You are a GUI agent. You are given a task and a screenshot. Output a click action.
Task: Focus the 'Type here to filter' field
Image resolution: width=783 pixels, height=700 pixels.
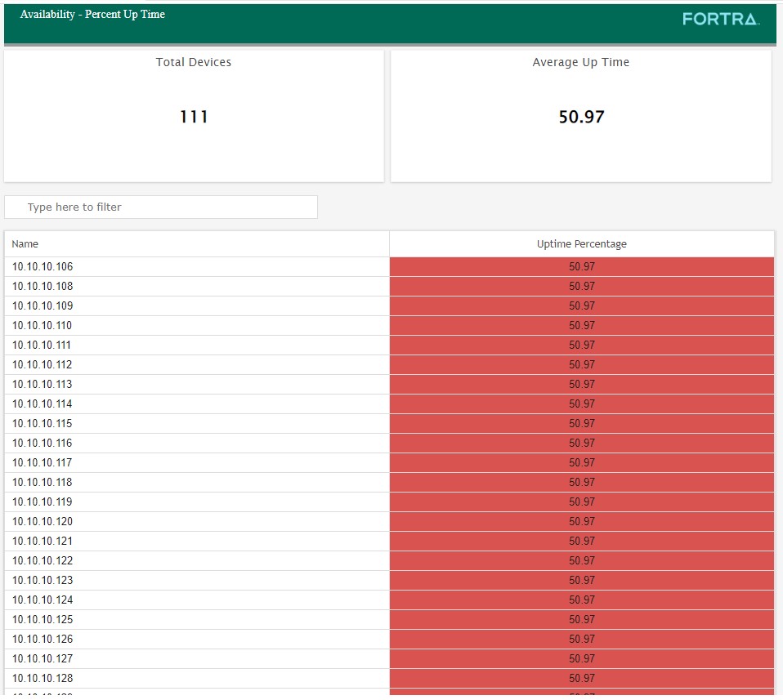(x=161, y=207)
